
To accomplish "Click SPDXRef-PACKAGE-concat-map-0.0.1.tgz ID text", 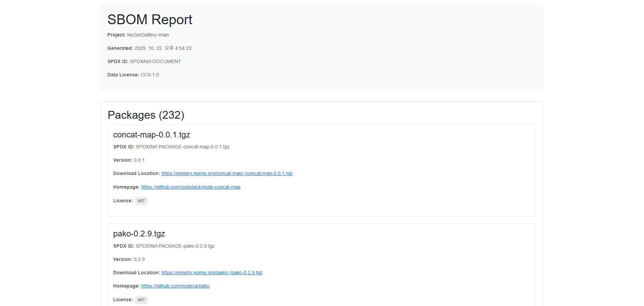I will pos(183,147).
